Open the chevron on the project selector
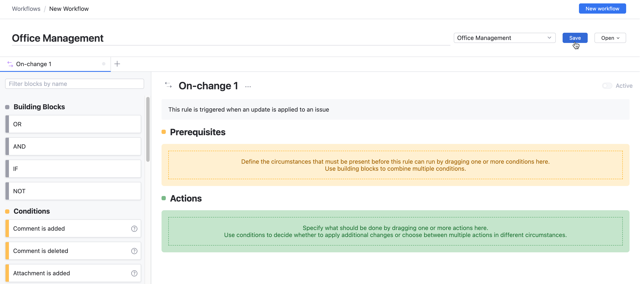Screen dimensions: 644x284 click(x=549, y=38)
